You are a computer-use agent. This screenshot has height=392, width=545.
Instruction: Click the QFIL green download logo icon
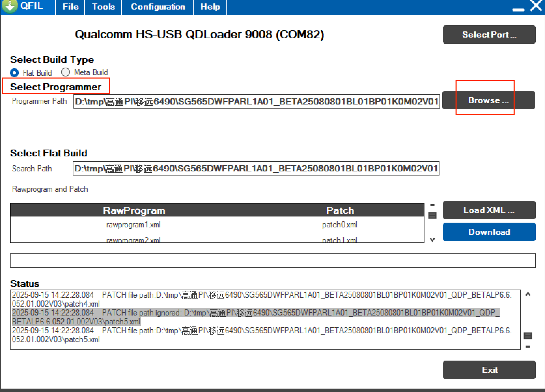(x=10, y=6)
